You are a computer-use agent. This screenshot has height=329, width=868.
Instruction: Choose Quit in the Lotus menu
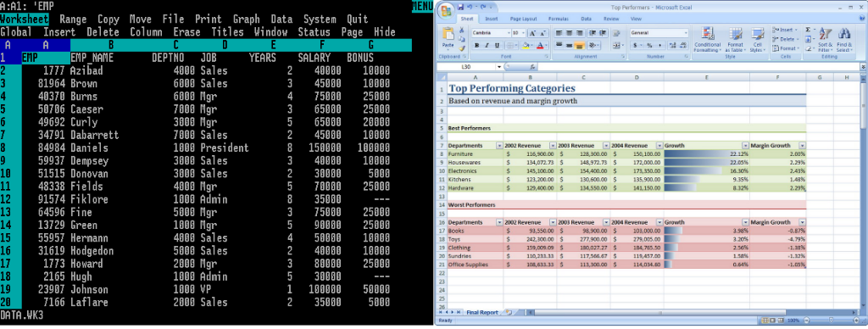358,20
